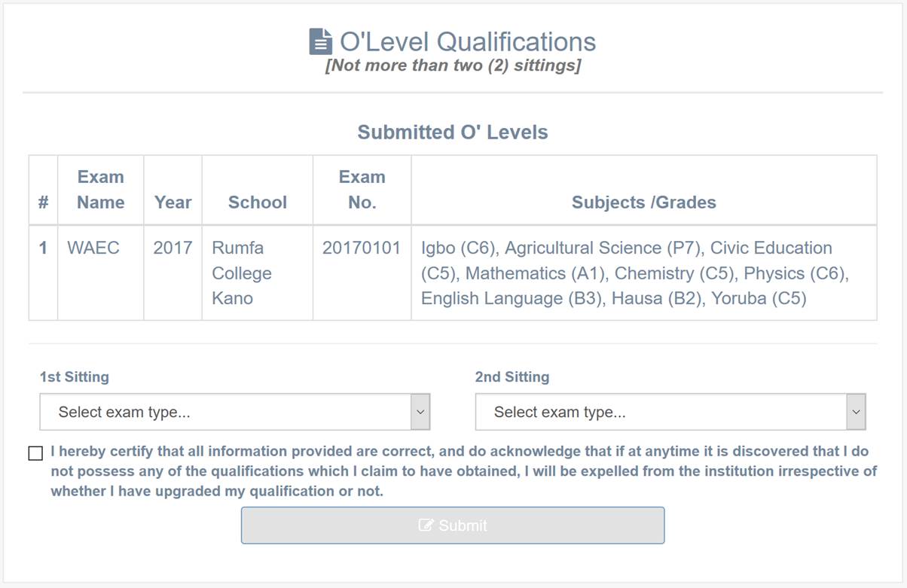Open the 1st Sitting exam type dropdown
This screenshot has height=588, width=907.
pos(234,413)
